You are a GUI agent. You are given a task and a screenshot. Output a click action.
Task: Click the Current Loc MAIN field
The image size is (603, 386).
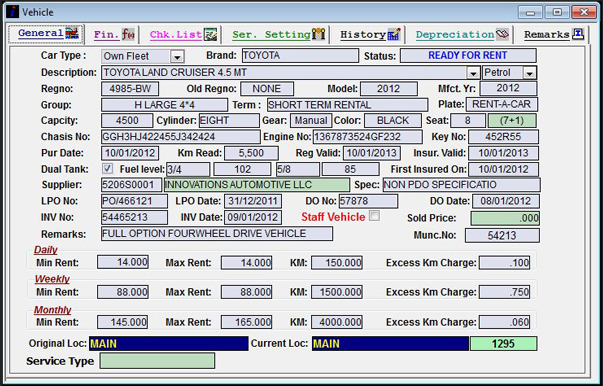pyautogui.click(x=390, y=343)
